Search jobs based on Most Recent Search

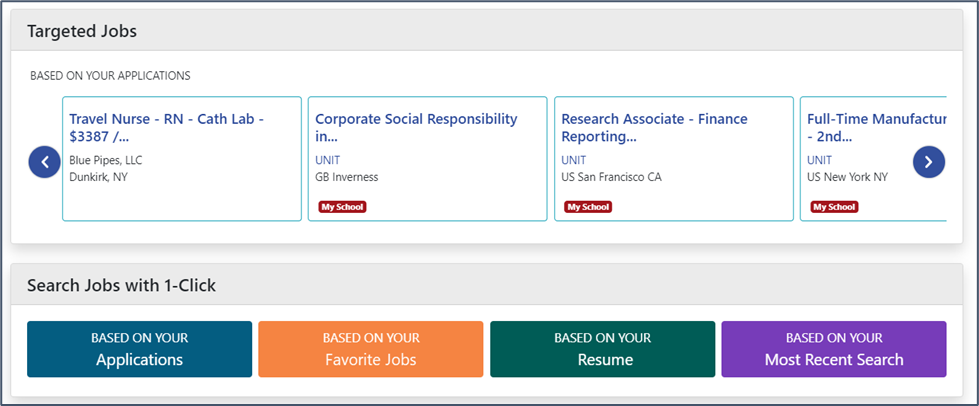[834, 349]
